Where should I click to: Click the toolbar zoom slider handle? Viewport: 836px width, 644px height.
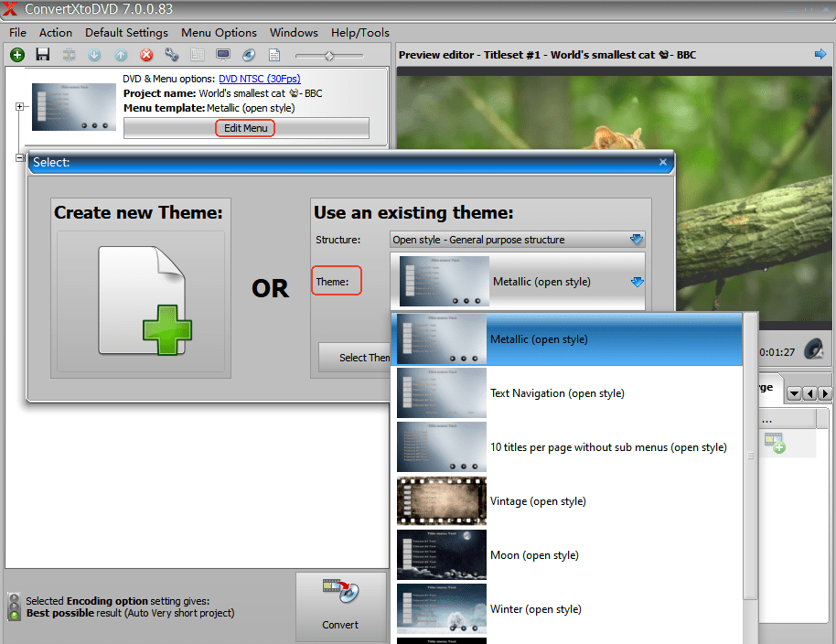click(329, 56)
